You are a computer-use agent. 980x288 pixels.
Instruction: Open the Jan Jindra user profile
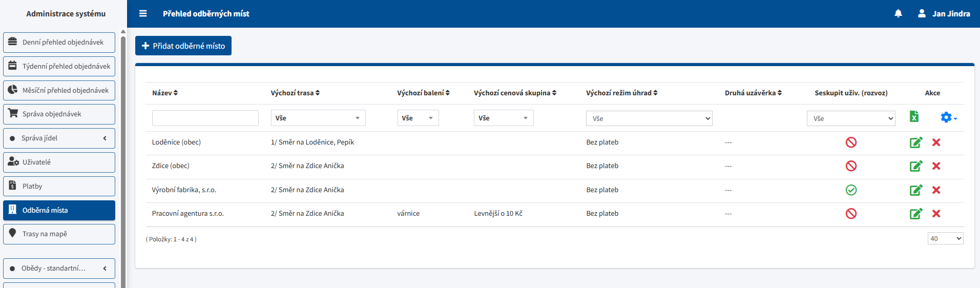(x=944, y=14)
